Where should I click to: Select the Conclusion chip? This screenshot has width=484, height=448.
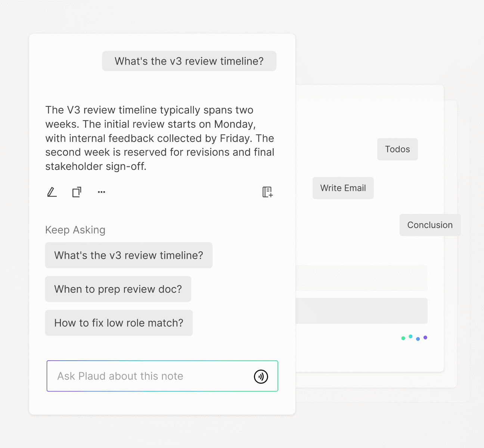pyautogui.click(x=430, y=225)
